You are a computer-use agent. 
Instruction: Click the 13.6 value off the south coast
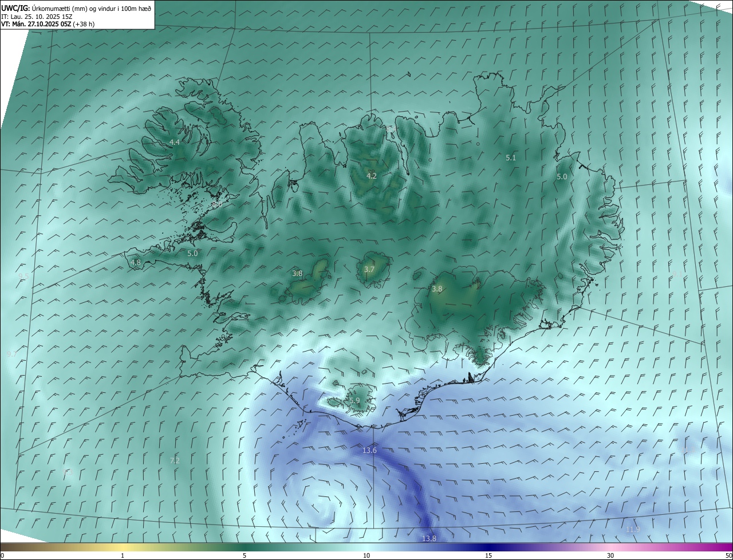(369, 450)
